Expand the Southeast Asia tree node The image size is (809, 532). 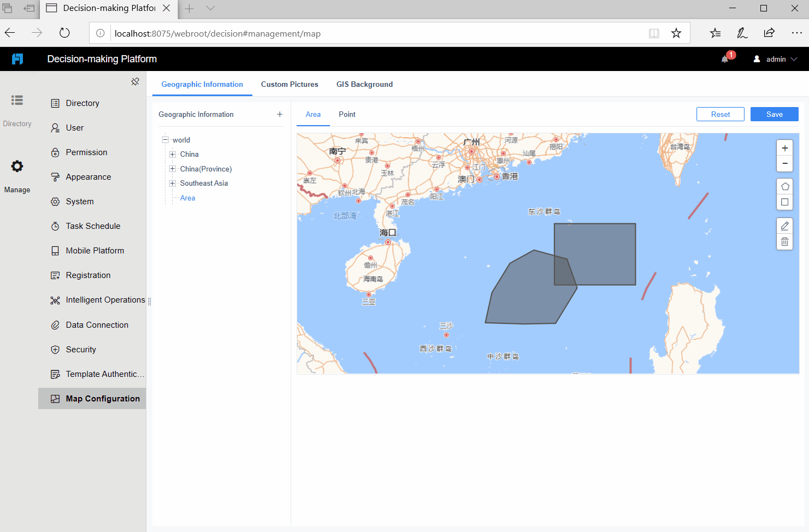(172, 183)
